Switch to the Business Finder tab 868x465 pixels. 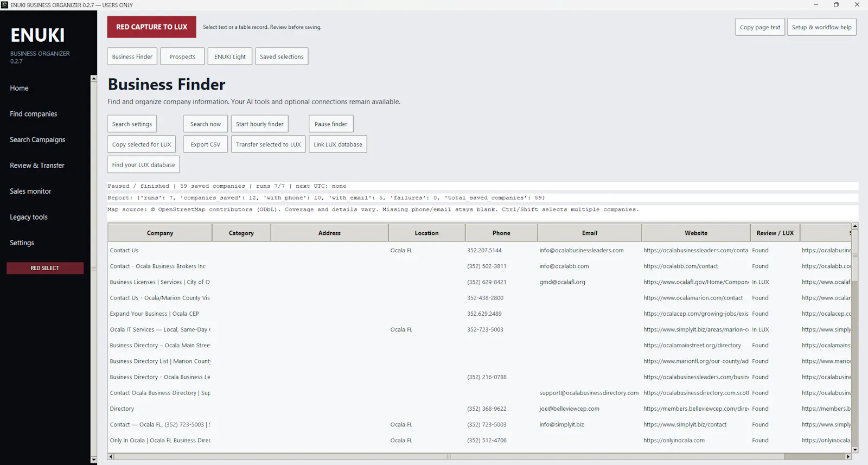click(132, 56)
